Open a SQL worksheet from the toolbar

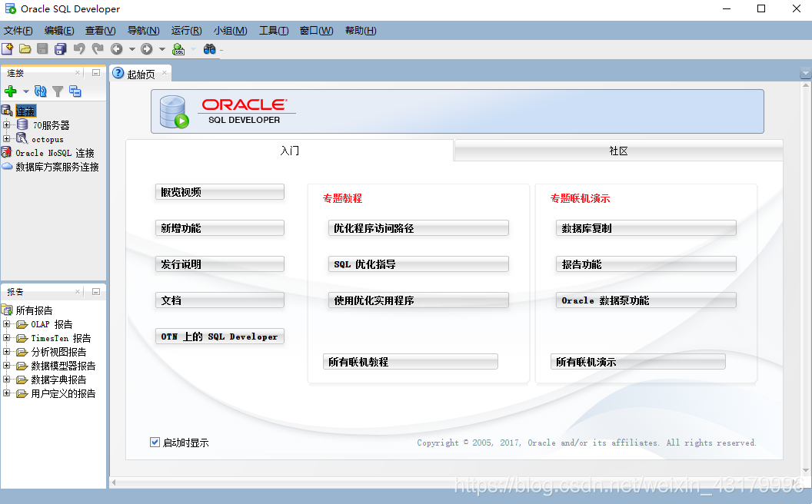(178, 48)
